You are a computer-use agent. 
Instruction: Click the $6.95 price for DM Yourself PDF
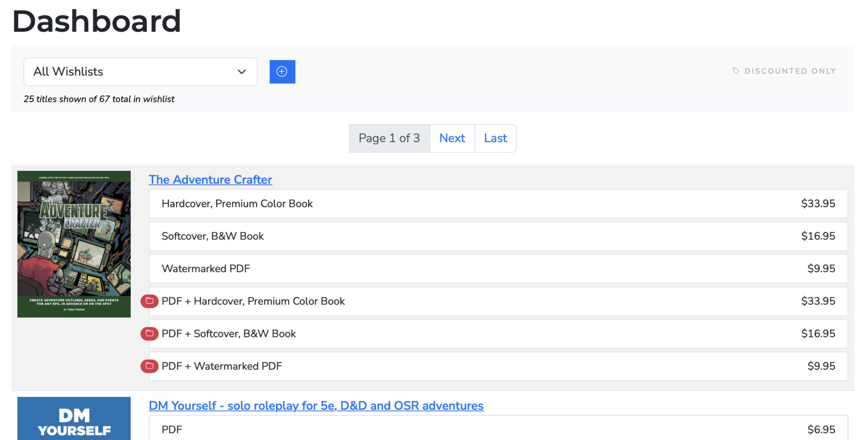click(821, 429)
